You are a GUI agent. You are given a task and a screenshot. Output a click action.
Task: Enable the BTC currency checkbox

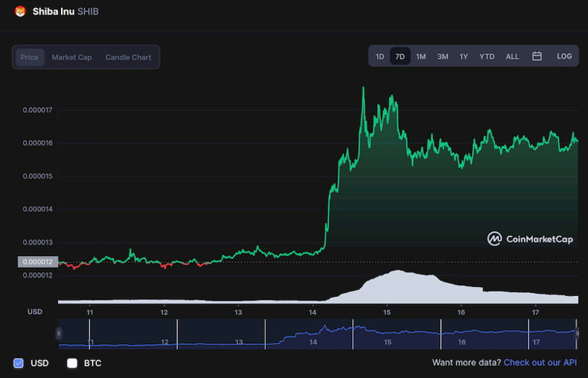[x=72, y=363]
